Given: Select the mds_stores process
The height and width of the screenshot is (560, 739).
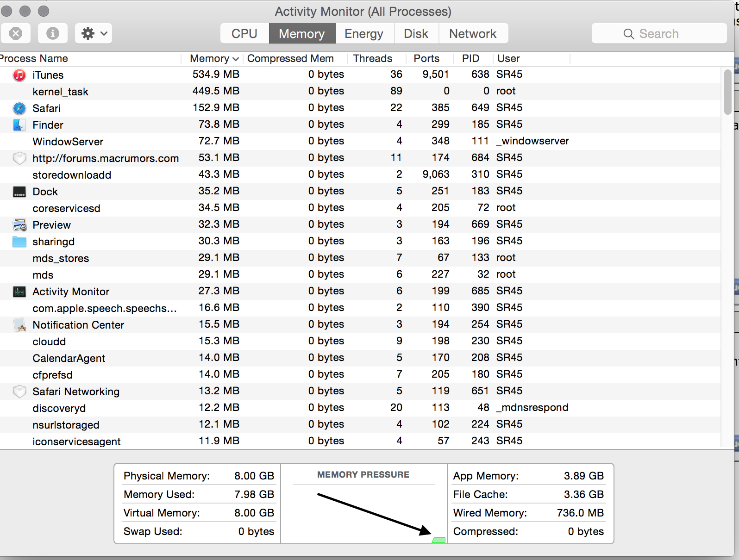Looking at the screenshot, I should [x=360, y=258].
